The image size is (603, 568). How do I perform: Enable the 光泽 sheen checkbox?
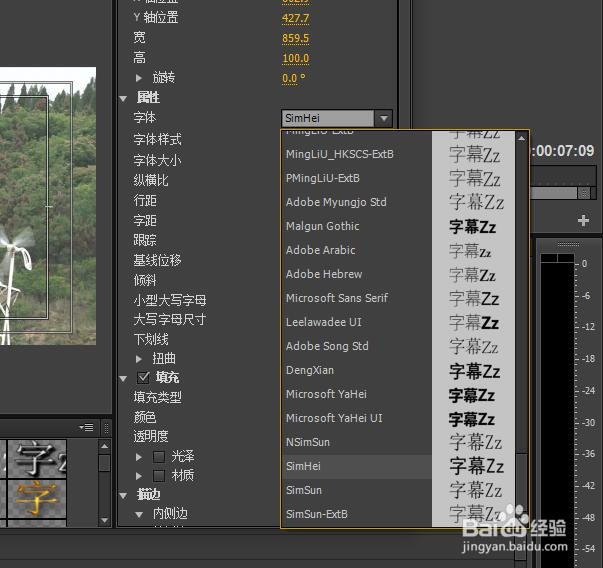coord(159,456)
